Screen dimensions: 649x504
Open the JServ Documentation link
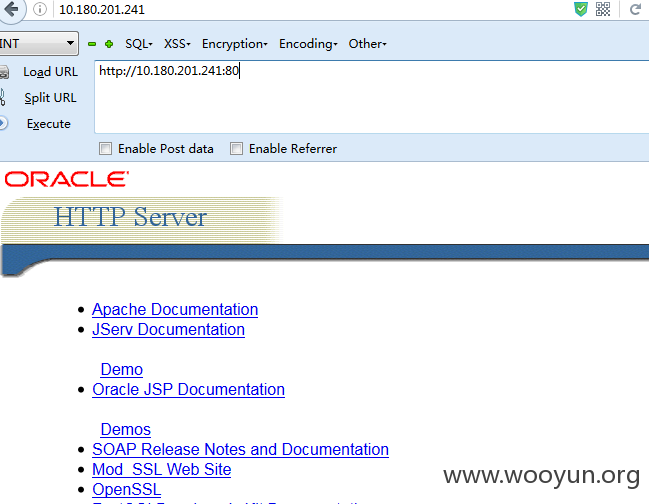[x=168, y=329]
